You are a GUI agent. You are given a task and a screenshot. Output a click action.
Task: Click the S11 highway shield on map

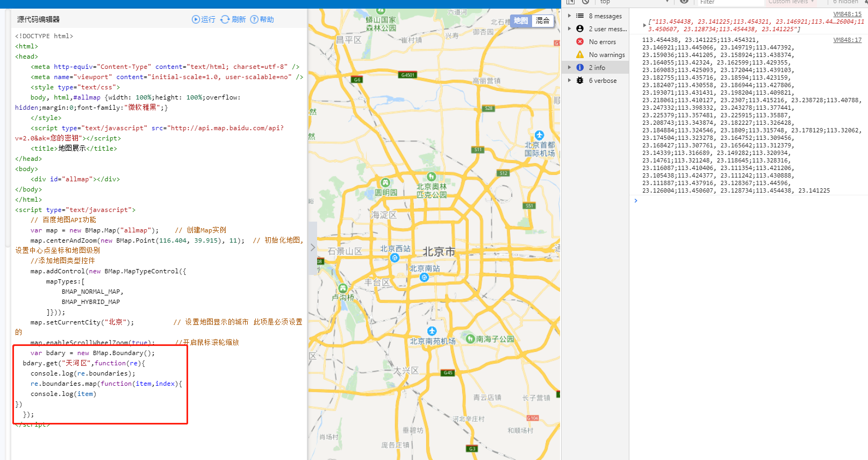point(478,150)
